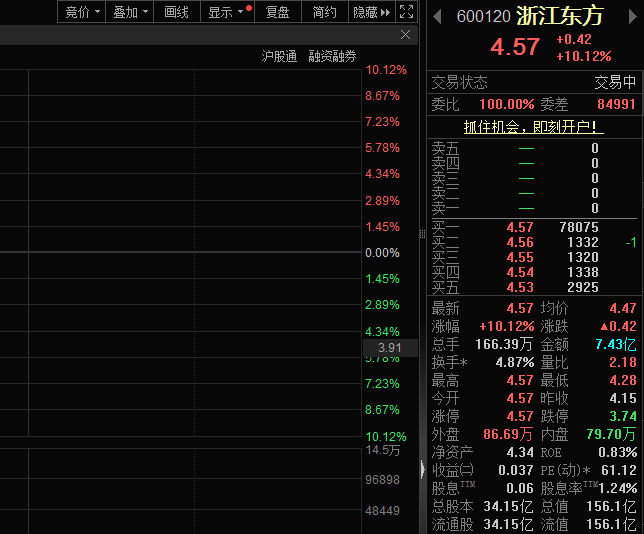Screen dimensions: 644x534
Task: Click the 抓住机会，即刻开户 link
Action: (x=534, y=127)
